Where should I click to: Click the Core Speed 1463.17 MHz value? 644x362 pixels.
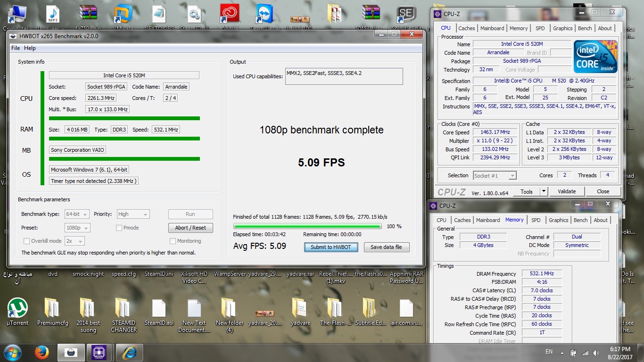(x=495, y=132)
